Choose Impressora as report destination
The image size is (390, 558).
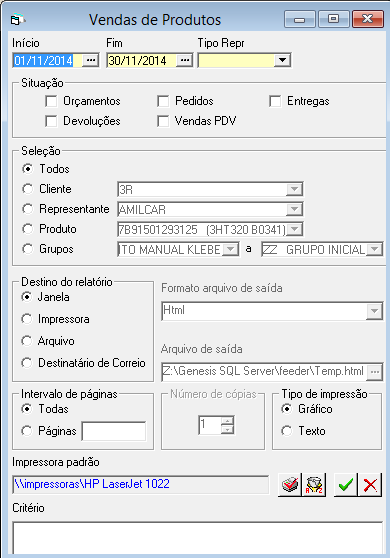[27, 319]
